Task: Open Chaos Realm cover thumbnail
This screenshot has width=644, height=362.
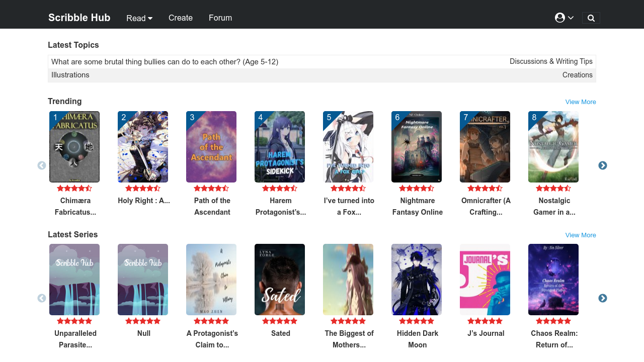Action: pos(553,280)
